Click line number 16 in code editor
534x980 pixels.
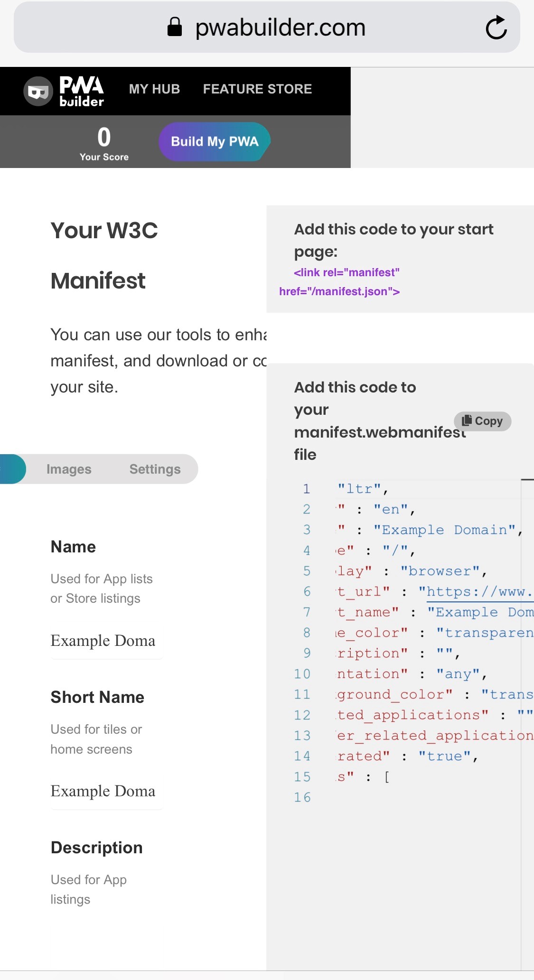click(302, 797)
